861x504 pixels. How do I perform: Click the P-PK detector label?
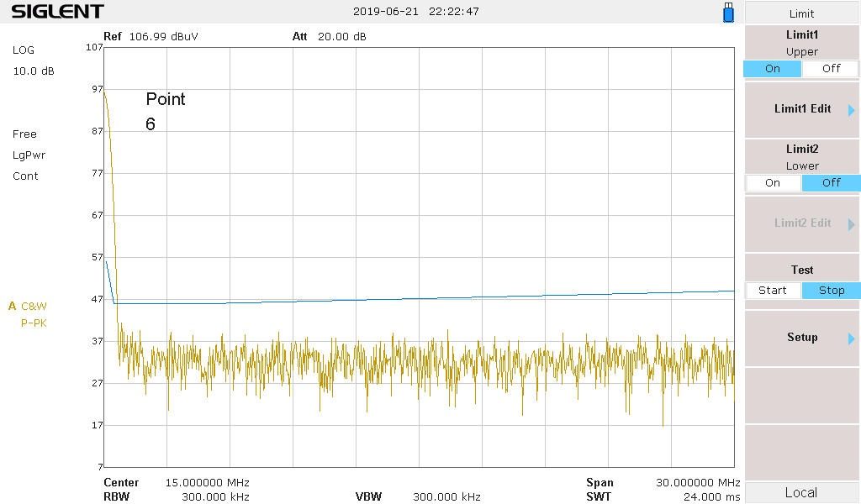tap(34, 323)
